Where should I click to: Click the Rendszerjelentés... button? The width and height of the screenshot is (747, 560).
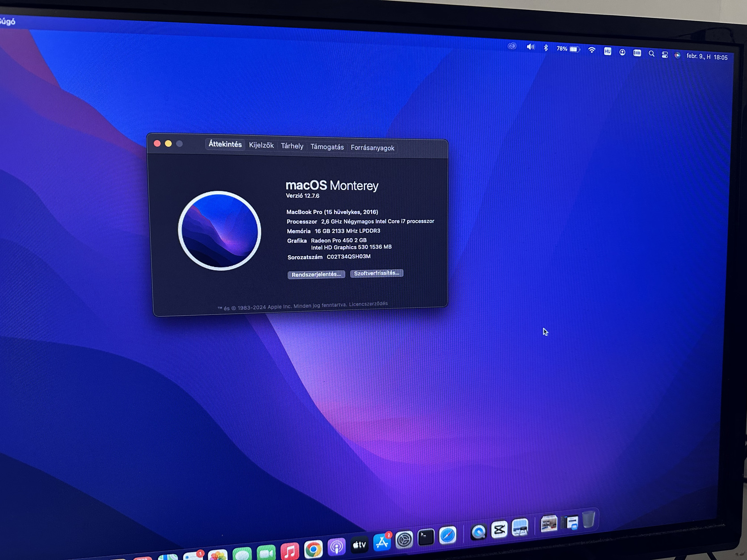[316, 275]
